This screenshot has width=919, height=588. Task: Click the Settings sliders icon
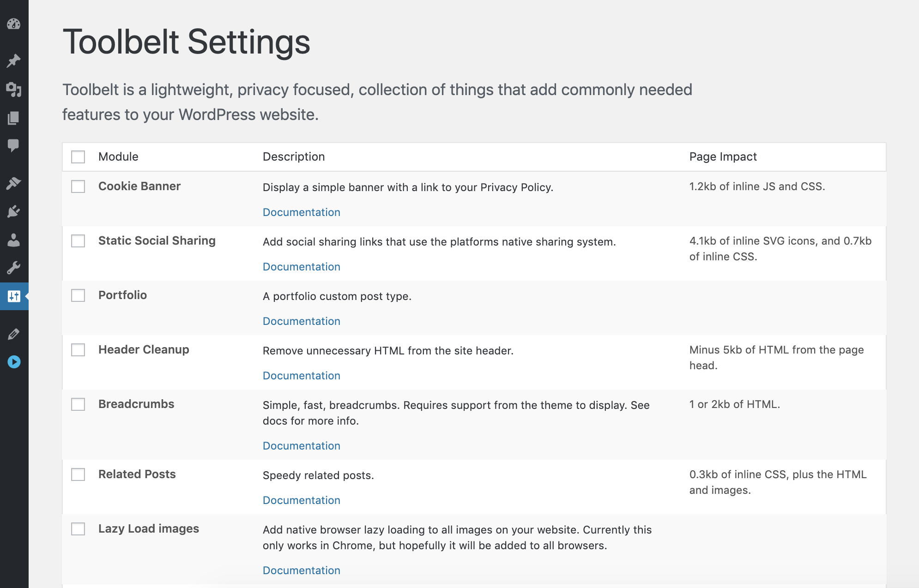click(x=14, y=296)
